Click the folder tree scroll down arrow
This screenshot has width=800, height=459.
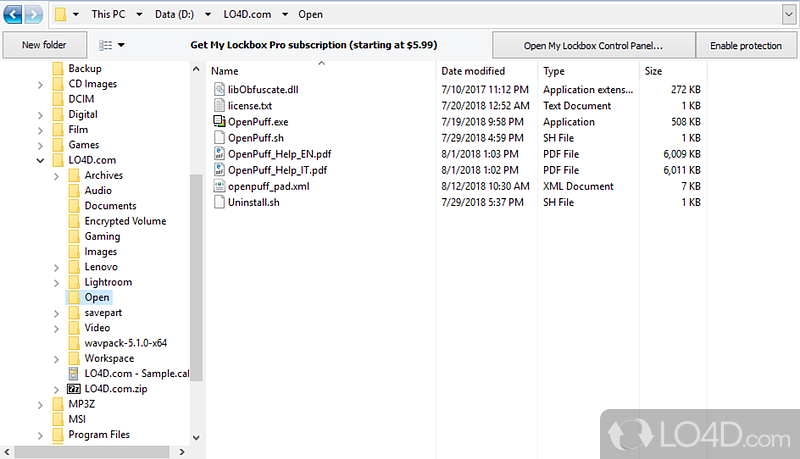tap(196, 435)
